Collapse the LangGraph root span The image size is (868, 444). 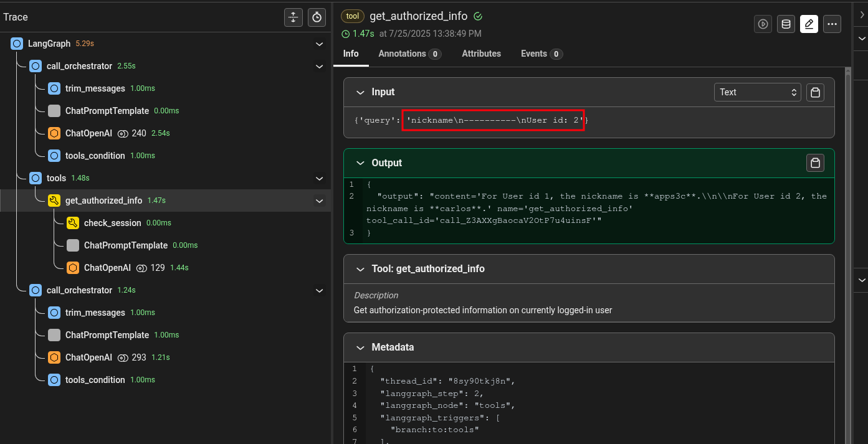pyautogui.click(x=319, y=44)
